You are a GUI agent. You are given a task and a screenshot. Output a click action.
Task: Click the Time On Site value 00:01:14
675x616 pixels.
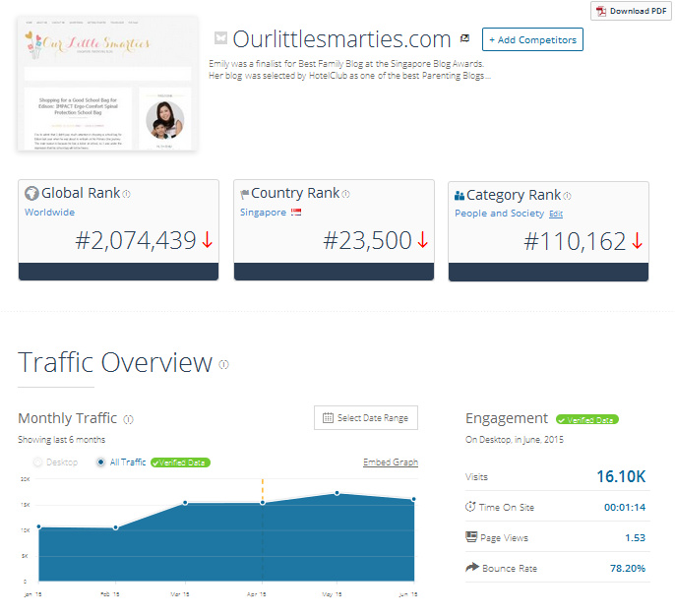(625, 507)
